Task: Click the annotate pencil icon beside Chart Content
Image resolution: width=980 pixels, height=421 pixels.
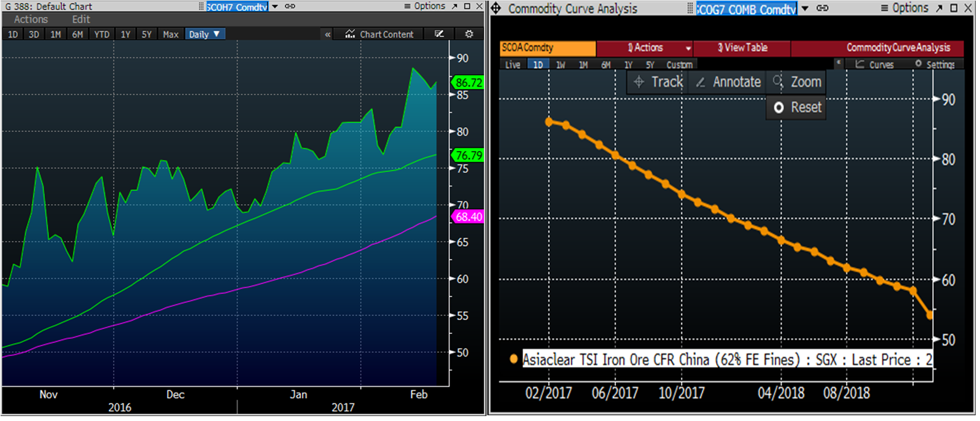Action: click(x=439, y=34)
